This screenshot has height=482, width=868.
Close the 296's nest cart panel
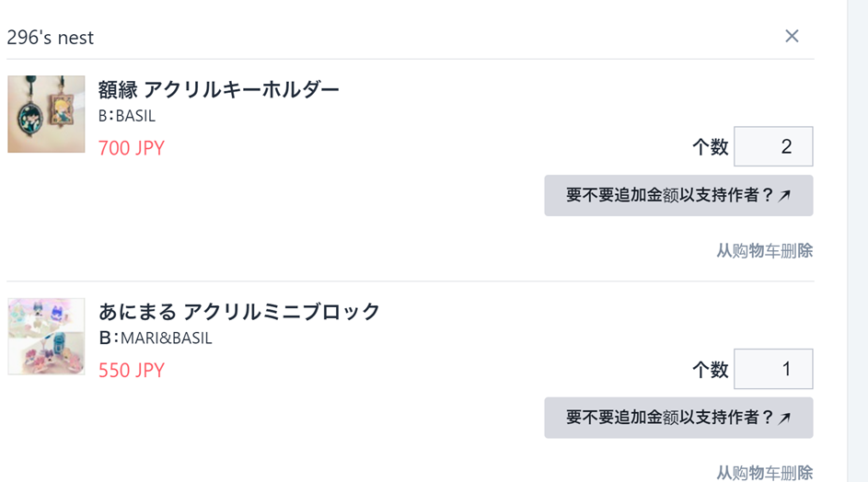tap(792, 36)
